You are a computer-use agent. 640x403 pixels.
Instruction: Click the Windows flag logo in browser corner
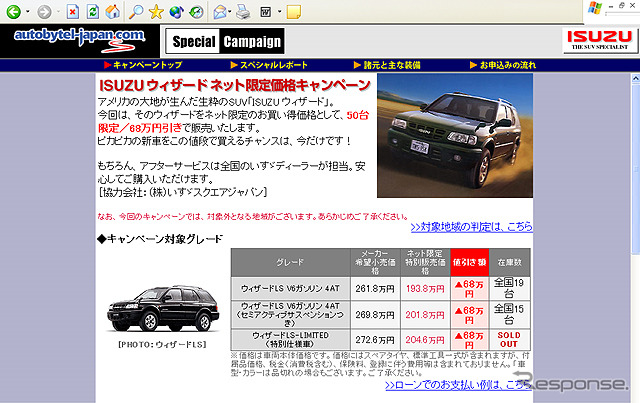(x=595, y=8)
